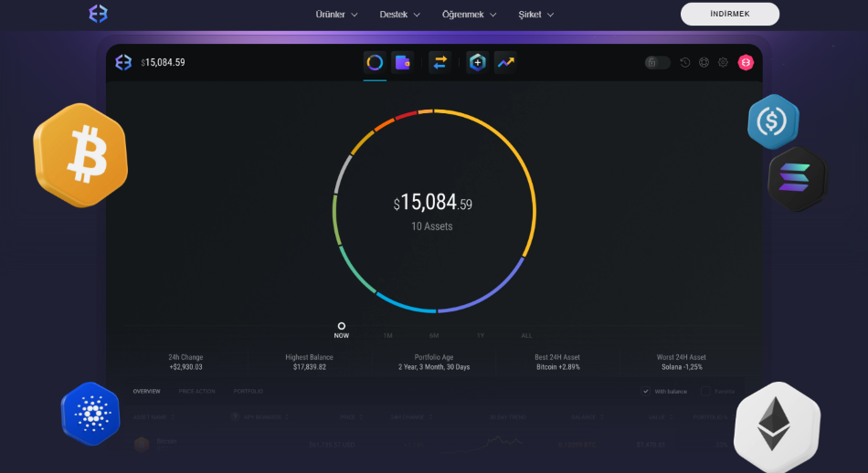Open the Portfolio ring icon in the wallet toolbar
This screenshot has width=868, height=473.
point(375,62)
